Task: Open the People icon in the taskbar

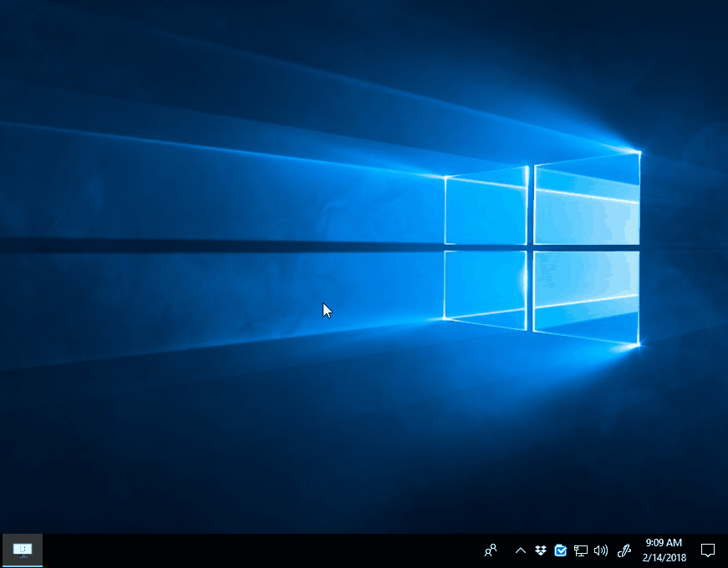Action: pos(491,550)
